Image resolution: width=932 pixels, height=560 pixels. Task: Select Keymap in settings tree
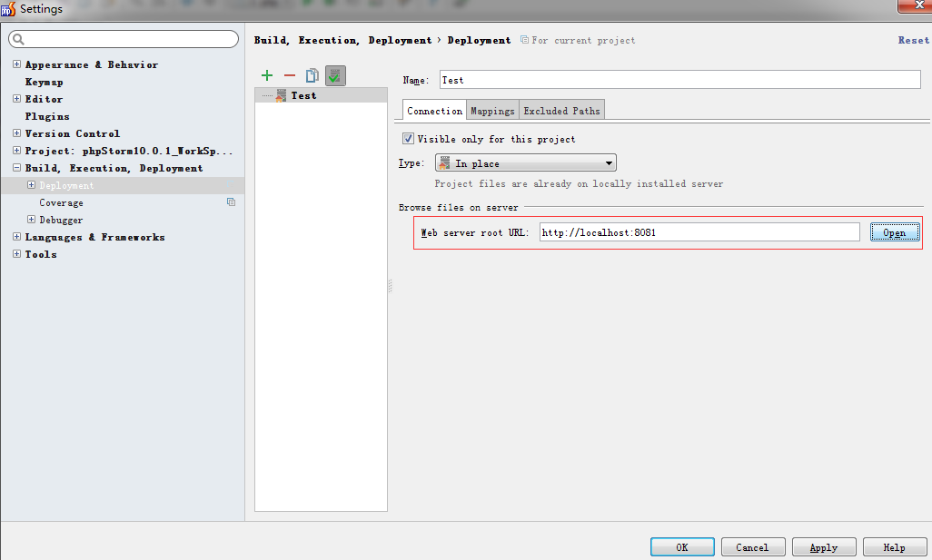click(x=44, y=82)
